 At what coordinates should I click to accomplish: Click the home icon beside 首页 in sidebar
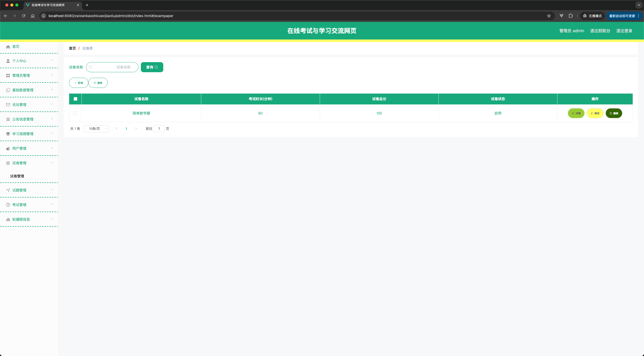tap(8, 47)
